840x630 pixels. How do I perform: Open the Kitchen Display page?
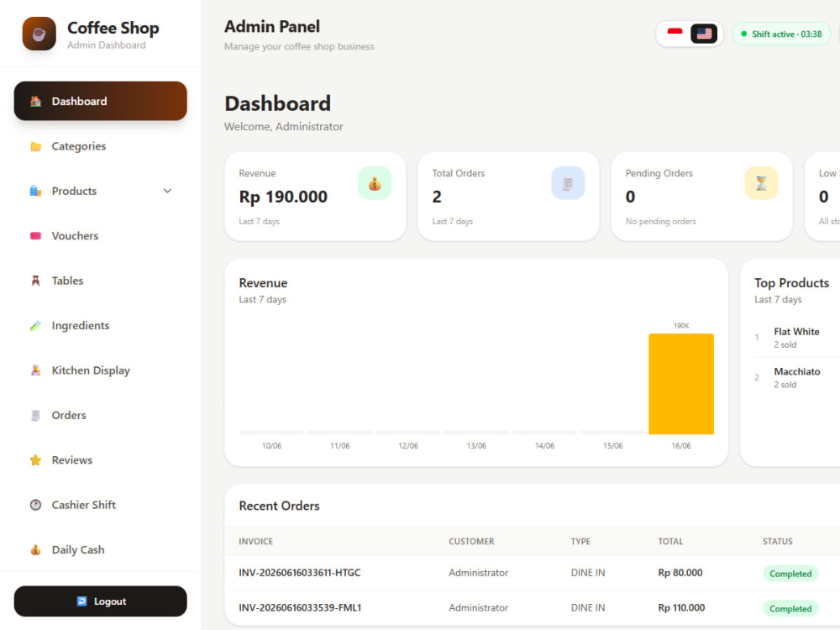(100, 370)
